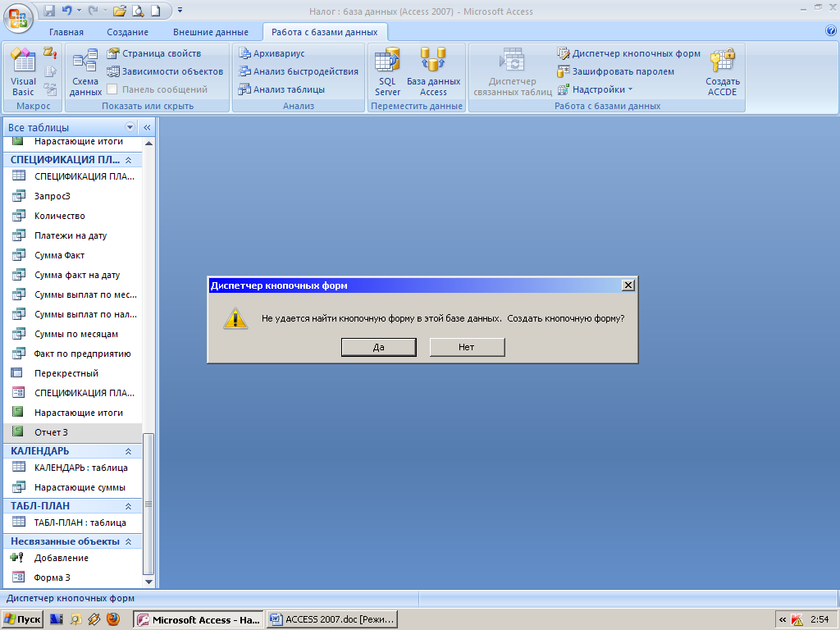Open the Схема данных relationships view
This screenshot has height=630, width=840.
pyautogui.click(x=85, y=72)
